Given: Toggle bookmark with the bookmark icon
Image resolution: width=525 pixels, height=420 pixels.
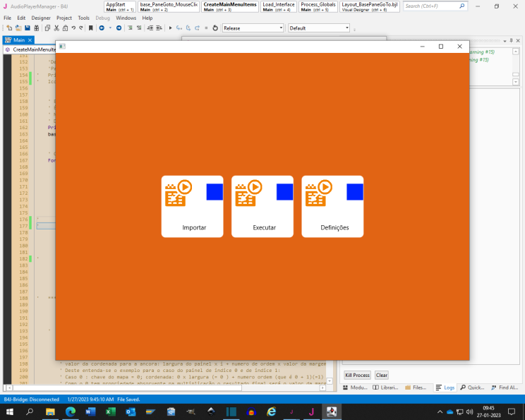Looking at the screenshot, I should pos(91,28).
